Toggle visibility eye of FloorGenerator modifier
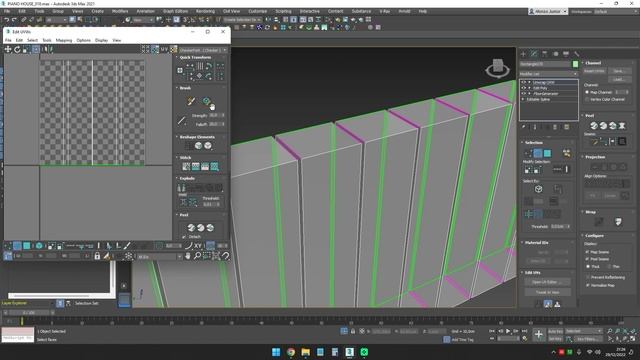This screenshot has width=640, height=360. (524, 94)
